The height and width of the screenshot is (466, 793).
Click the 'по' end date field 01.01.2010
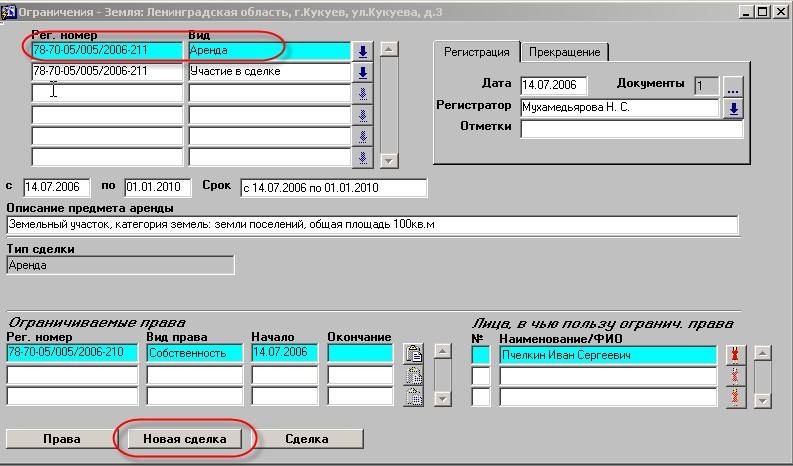[x=158, y=187]
